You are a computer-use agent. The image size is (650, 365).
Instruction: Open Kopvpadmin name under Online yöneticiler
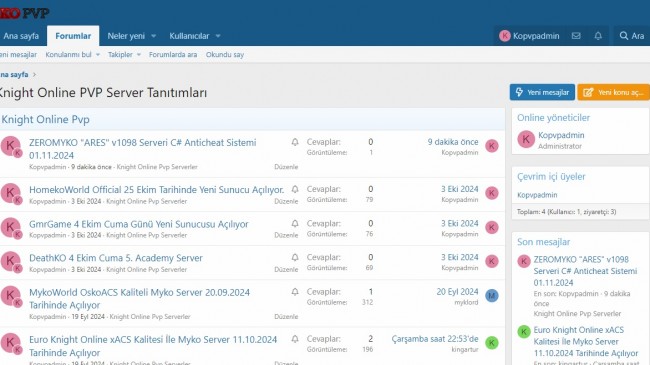(561, 135)
